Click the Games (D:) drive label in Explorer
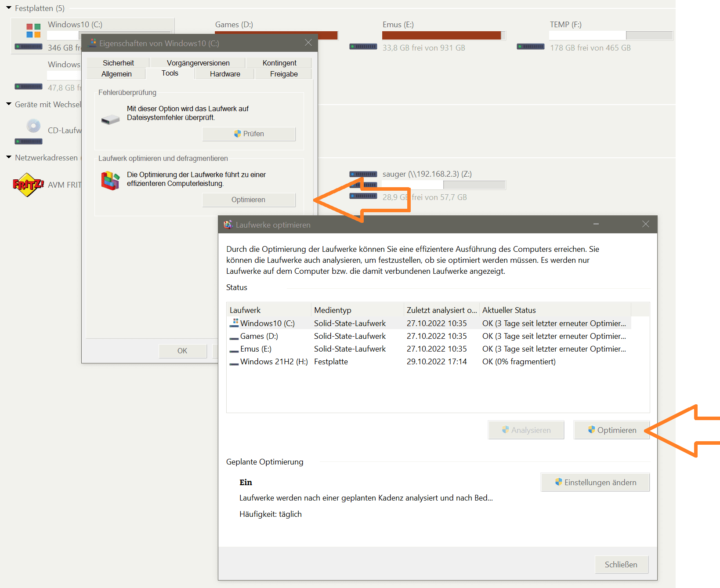 click(x=234, y=25)
